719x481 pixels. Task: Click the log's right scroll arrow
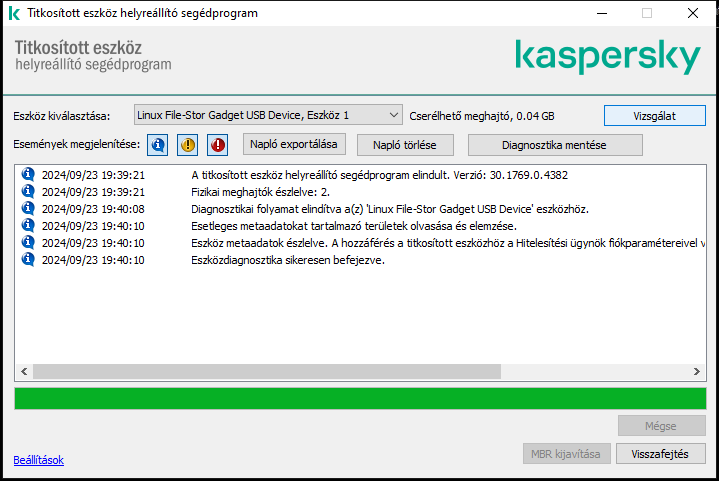697,371
